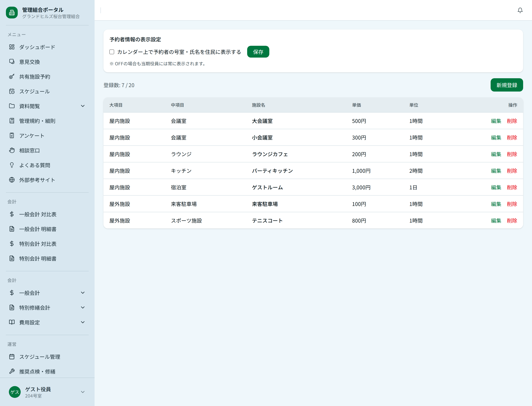Click the green portal logo icon
Image resolution: width=532 pixels, height=406 pixels.
tap(12, 13)
